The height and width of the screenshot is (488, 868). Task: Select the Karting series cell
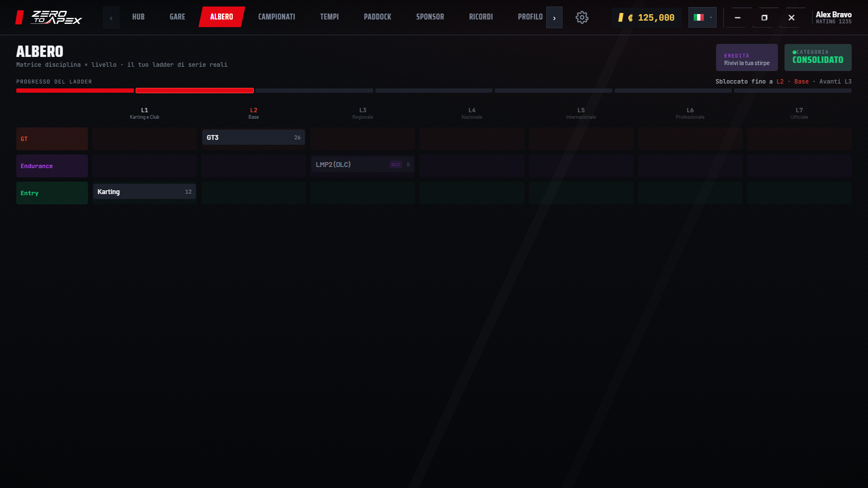click(x=144, y=192)
